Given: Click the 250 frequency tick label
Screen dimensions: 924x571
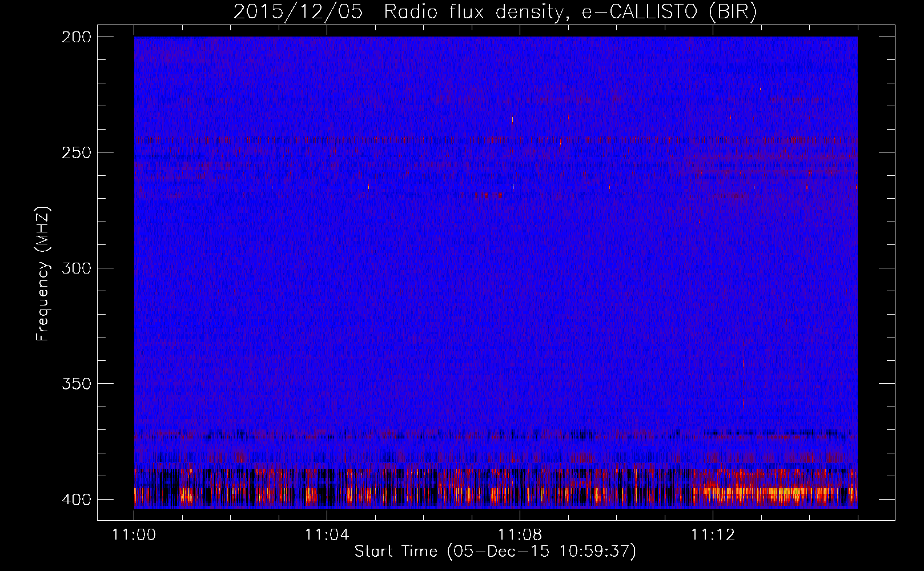Looking at the screenshot, I should coord(76,152).
